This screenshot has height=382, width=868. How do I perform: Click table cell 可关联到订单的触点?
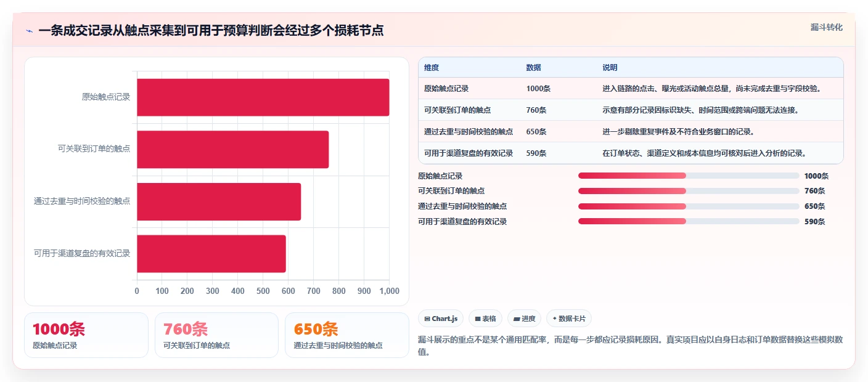click(x=457, y=110)
